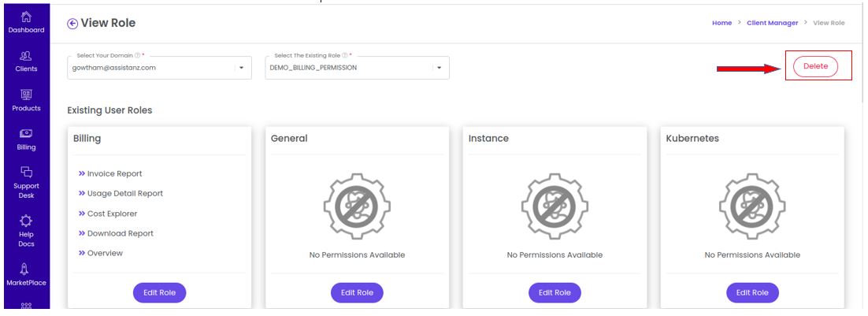Click Edit Role in the Billing card
Image resolution: width=868 pixels, height=316 pixels.
(x=159, y=293)
